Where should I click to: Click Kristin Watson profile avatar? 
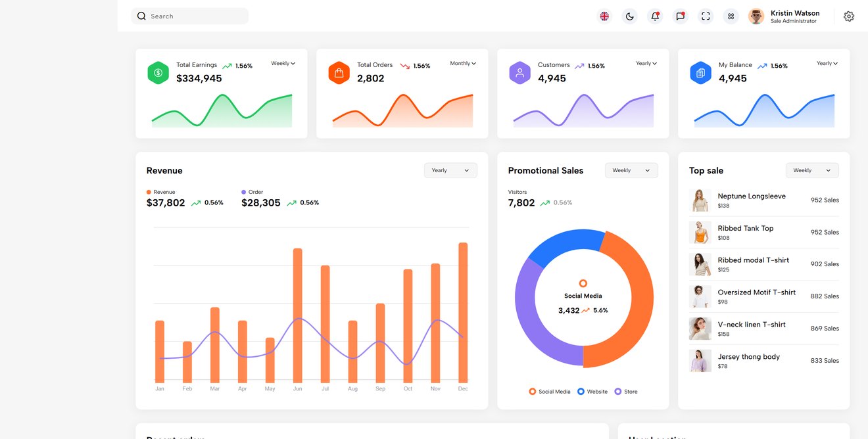click(756, 16)
